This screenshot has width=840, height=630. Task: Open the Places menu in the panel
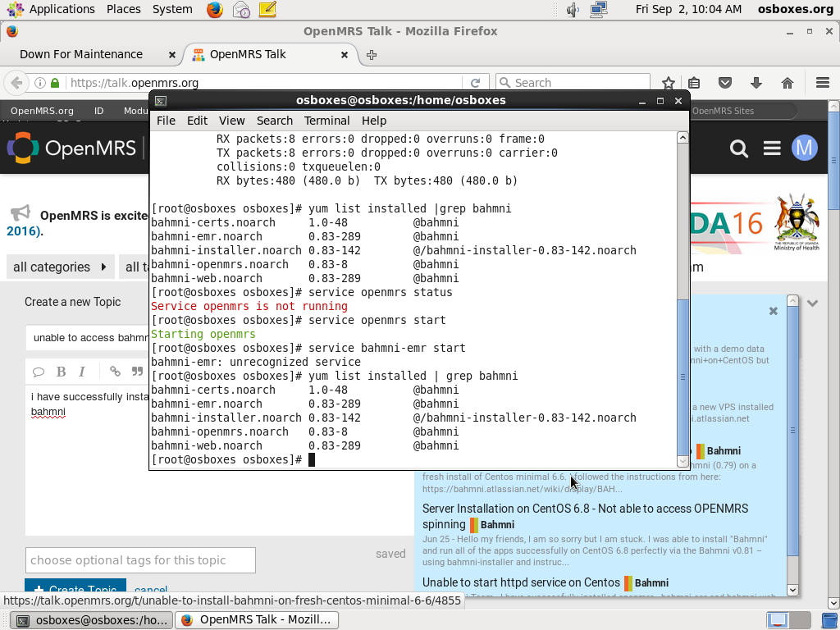pyautogui.click(x=124, y=9)
